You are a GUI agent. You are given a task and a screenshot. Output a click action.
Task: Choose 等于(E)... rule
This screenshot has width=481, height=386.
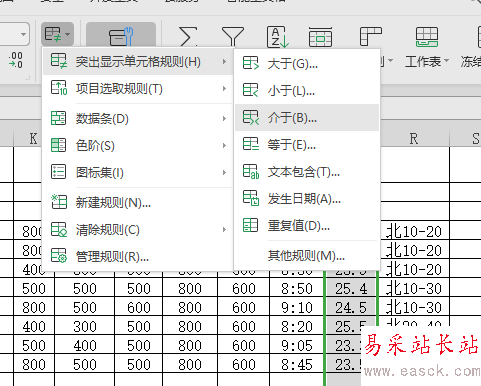[307, 145]
